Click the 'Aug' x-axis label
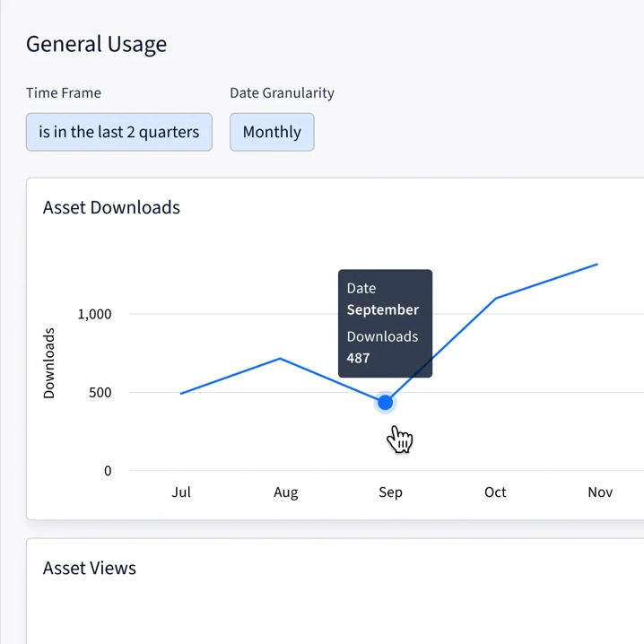The image size is (644, 644). (286, 492)
